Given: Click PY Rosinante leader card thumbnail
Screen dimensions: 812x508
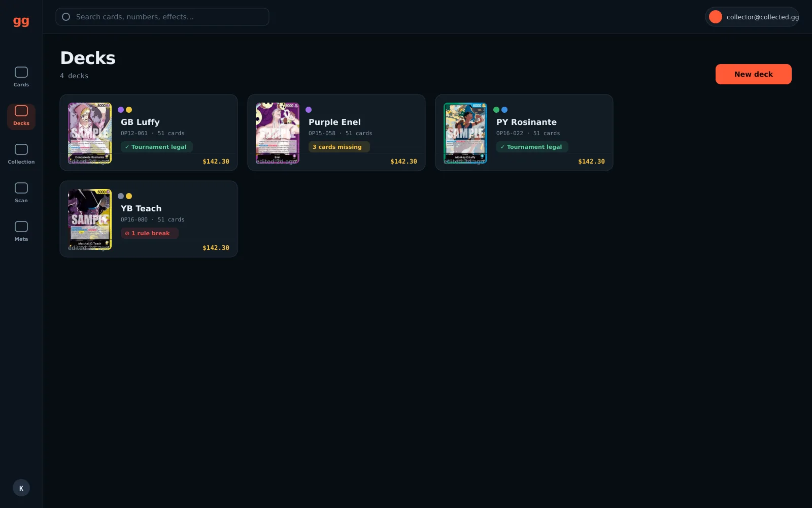Looking at the screenshot, I should (465, 133).
